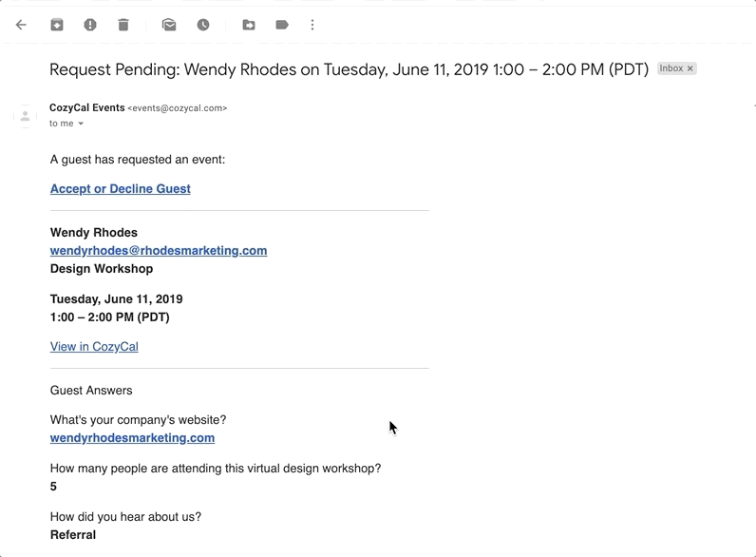Screen dimensions: 756x557
Task: Expand recipient details arrow next to 'to me'
Action: (81, 124)
